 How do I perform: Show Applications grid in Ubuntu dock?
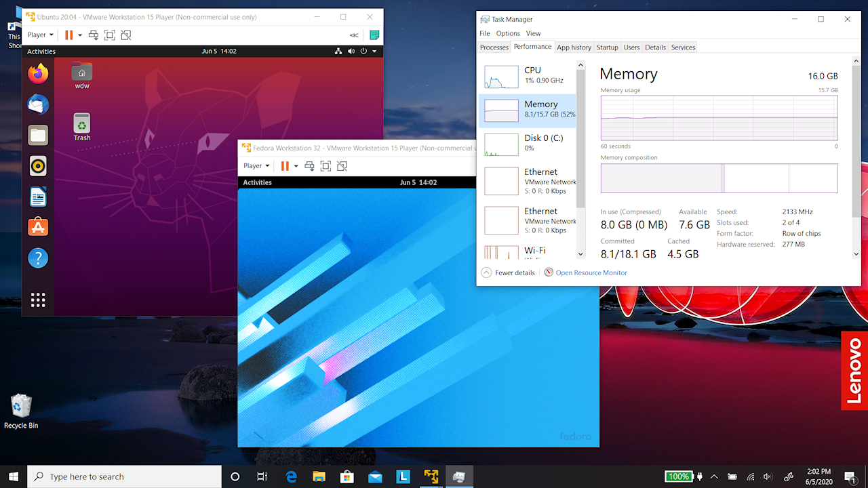(38, 300)
